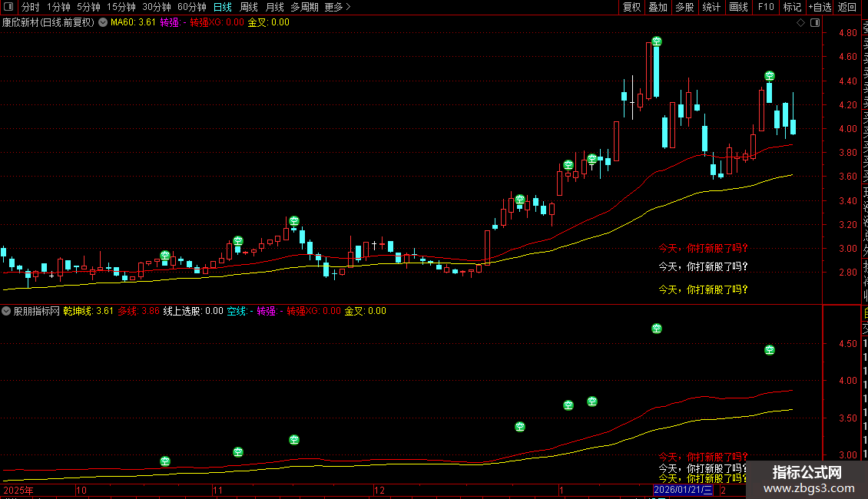868x499 pixels.
Task: Click the MA60: 3.61 indicator label
Action: pyautogui.click(x=133, y=23)
